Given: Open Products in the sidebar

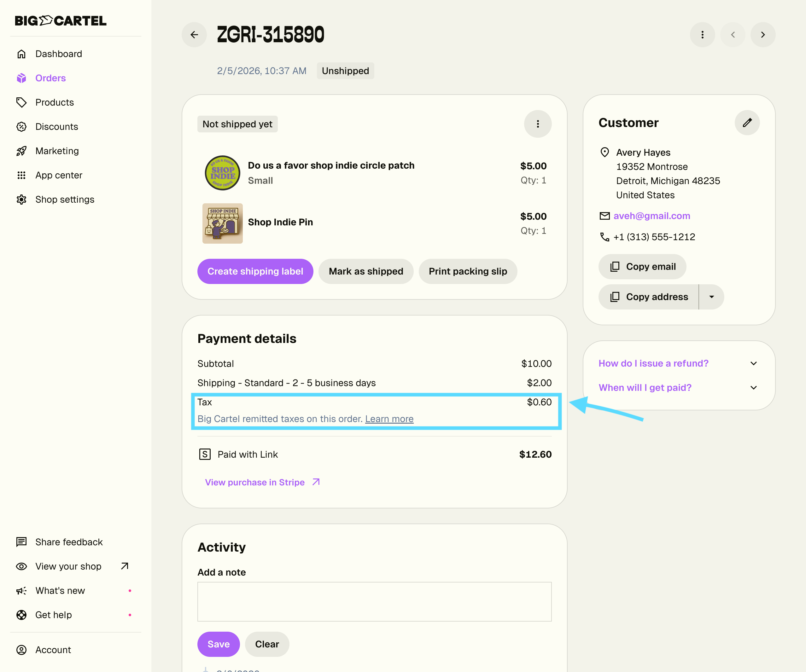Looking at the screenshot, I should (x=55, y=102).
